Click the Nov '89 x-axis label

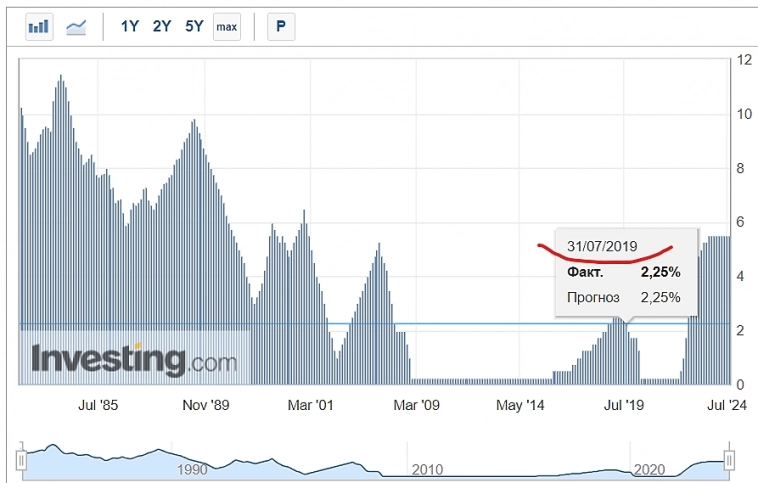point(204,405)
